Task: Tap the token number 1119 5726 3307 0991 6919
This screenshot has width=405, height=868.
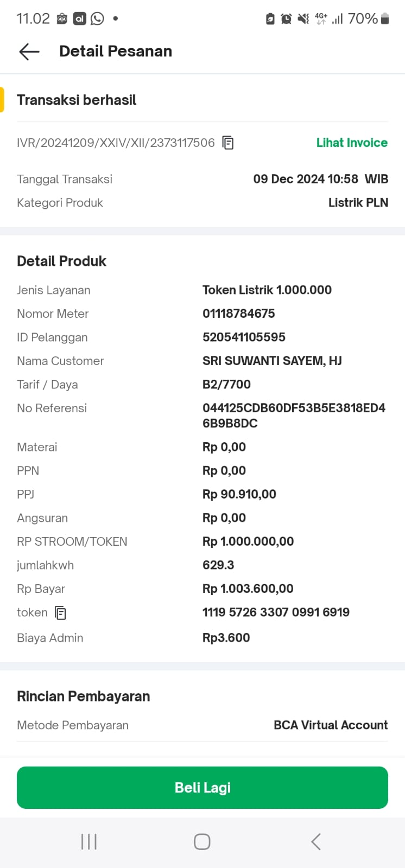Action: click(276, 612)
